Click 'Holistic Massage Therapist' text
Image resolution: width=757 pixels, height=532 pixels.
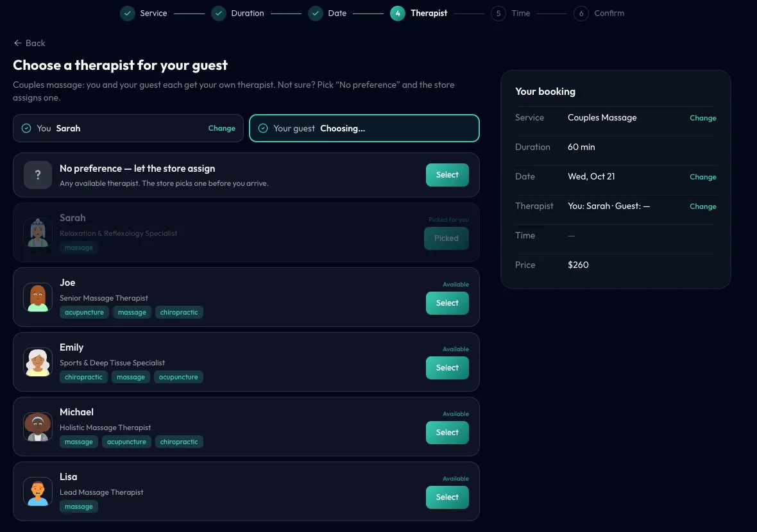105,428
